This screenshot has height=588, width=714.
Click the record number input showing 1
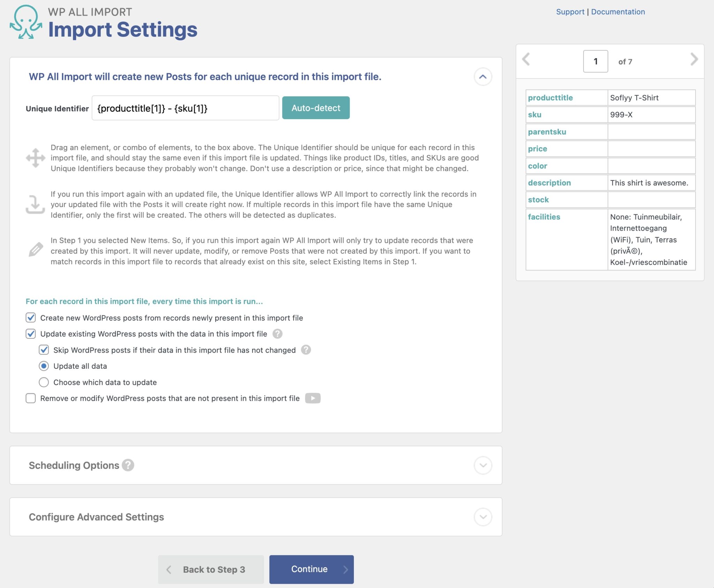click(x=595, y=61)
